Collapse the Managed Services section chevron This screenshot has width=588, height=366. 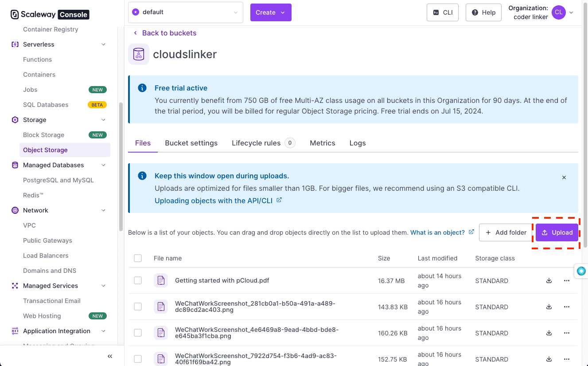pyautogui.click(x=103, y=286)
